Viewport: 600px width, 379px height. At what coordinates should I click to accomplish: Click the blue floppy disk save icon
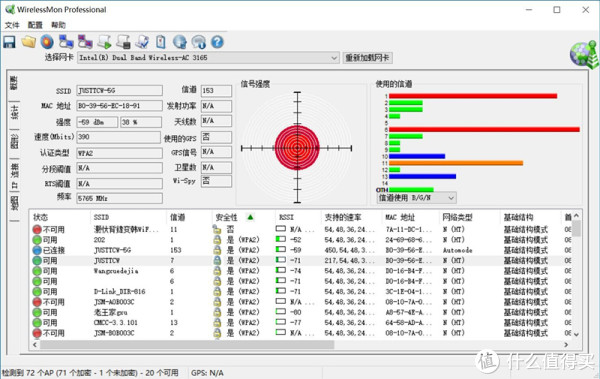pyautogui.click(x=9, y=42)
